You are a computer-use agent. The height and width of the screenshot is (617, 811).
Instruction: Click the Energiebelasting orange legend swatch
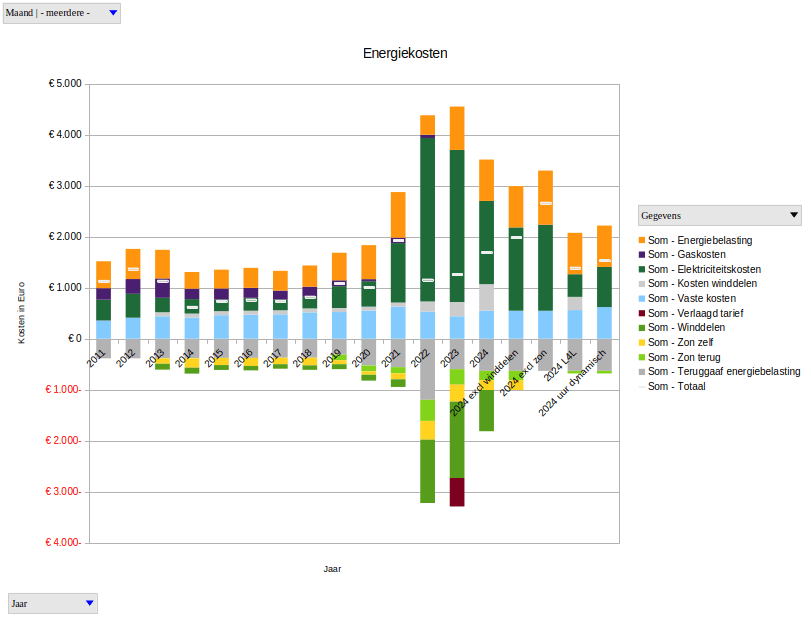(642, 241)
